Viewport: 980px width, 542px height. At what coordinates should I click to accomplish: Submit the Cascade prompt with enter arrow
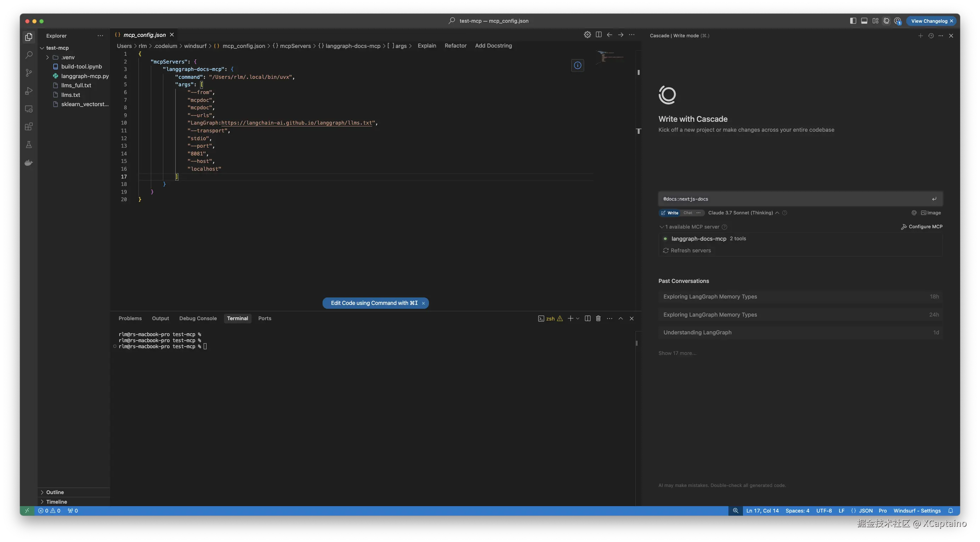click(x=934, y=199)
